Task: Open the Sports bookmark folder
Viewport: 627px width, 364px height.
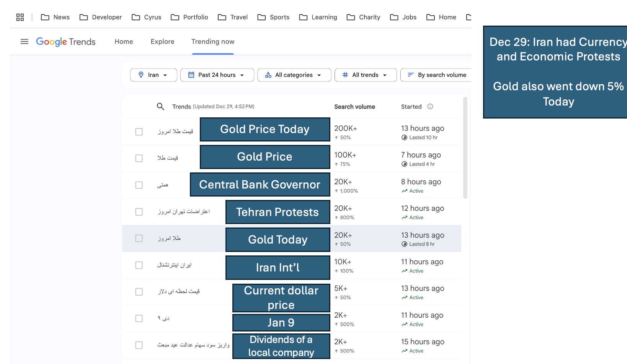Action: click(x=273, y=17)
